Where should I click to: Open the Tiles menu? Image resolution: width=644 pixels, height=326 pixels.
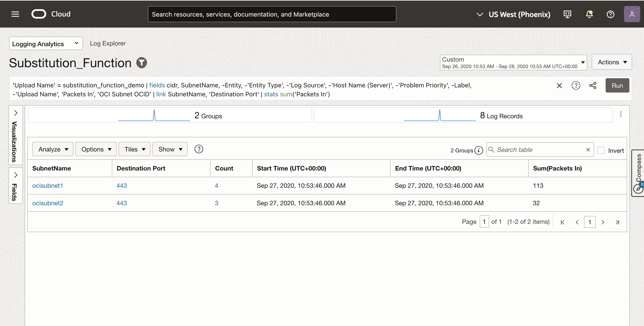(x=134, y=149)
